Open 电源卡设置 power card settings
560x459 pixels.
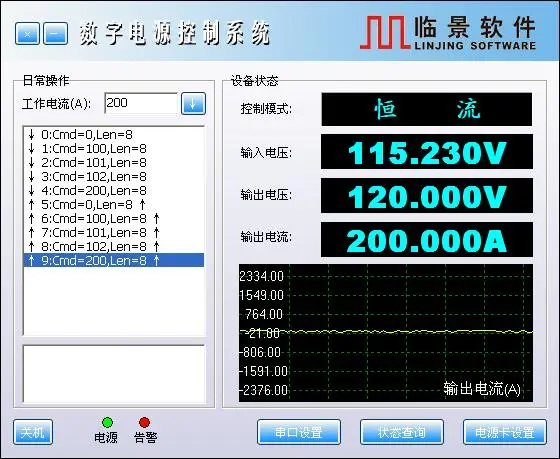pyautogui.click(x=505, y=432)
